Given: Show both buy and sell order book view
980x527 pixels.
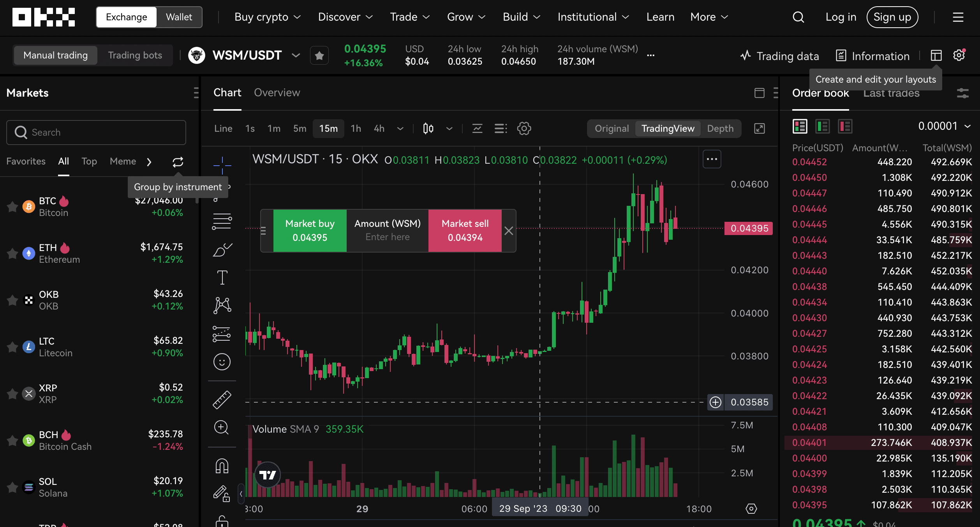Looking at the screenshot, I should tap(800, 126).
